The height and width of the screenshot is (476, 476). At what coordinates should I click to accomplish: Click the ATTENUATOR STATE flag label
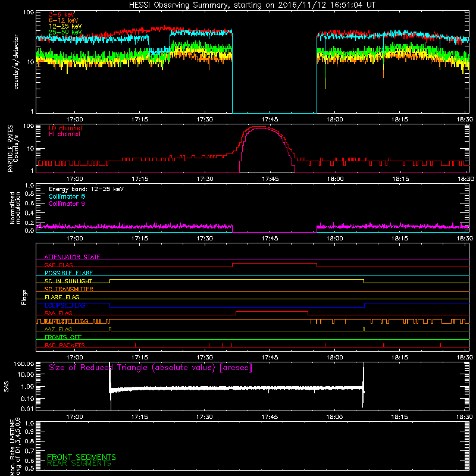(x=72, y=257)
